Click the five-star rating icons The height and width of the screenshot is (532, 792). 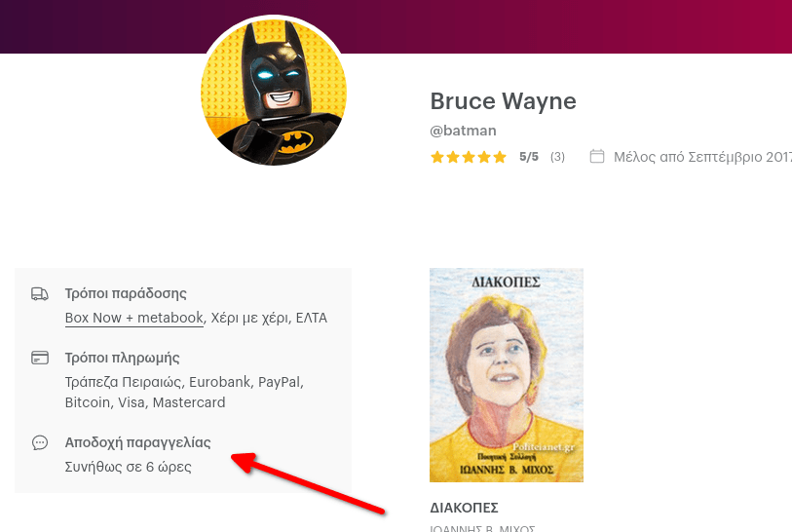(469, 157)
